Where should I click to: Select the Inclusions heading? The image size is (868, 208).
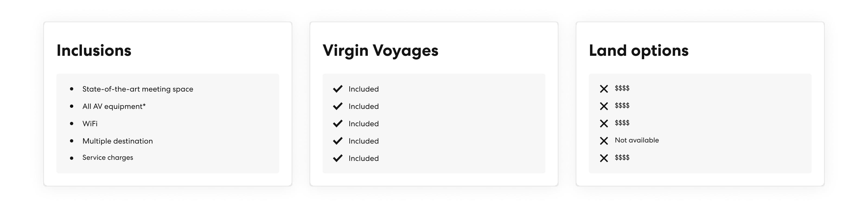(94, 50)
